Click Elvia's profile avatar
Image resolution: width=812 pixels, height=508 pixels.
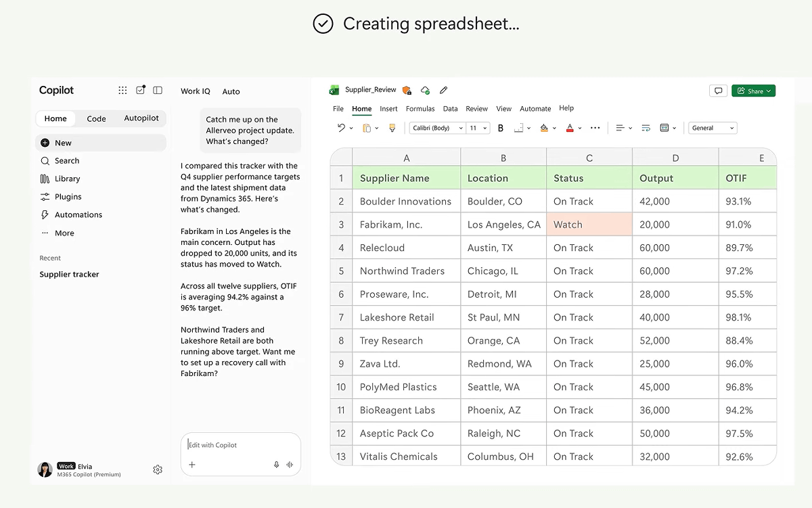[45, 469]
